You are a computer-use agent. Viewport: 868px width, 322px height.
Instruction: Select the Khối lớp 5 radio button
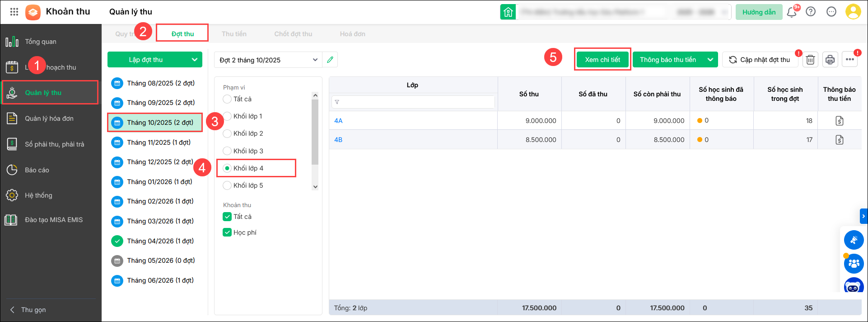coord(227,185)
